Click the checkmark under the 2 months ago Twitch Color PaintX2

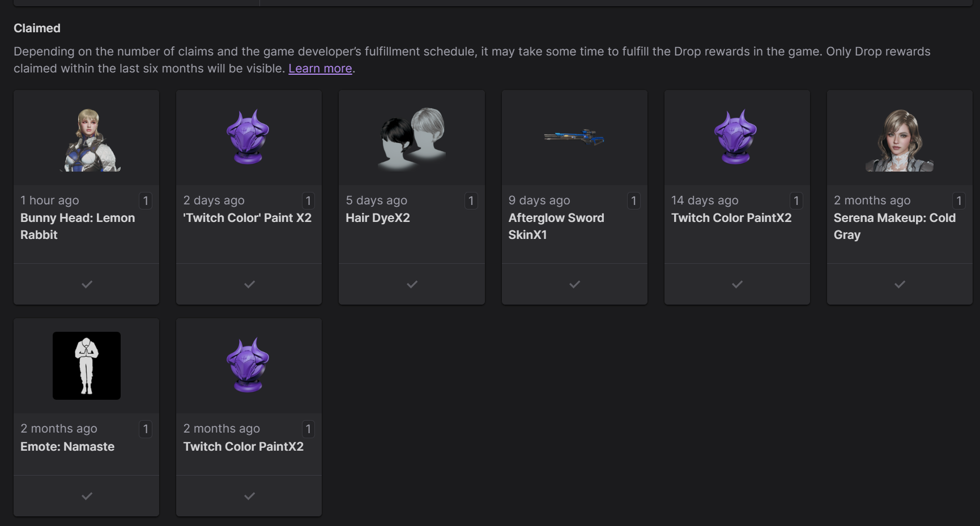tap(249, 496)
